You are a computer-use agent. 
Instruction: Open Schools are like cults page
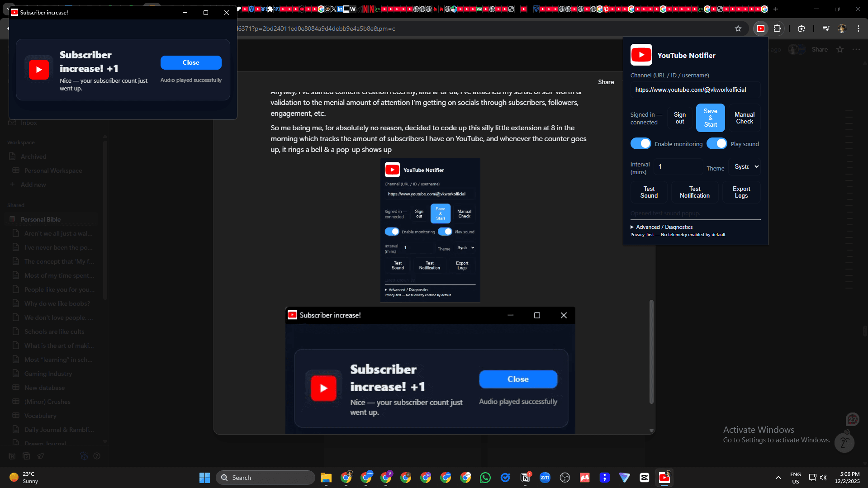pos(54,332)
